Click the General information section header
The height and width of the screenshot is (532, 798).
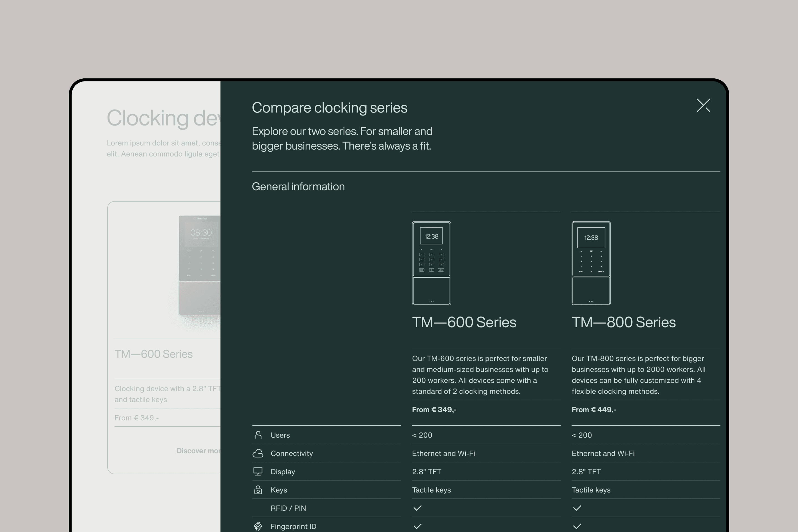pos(298,186)
